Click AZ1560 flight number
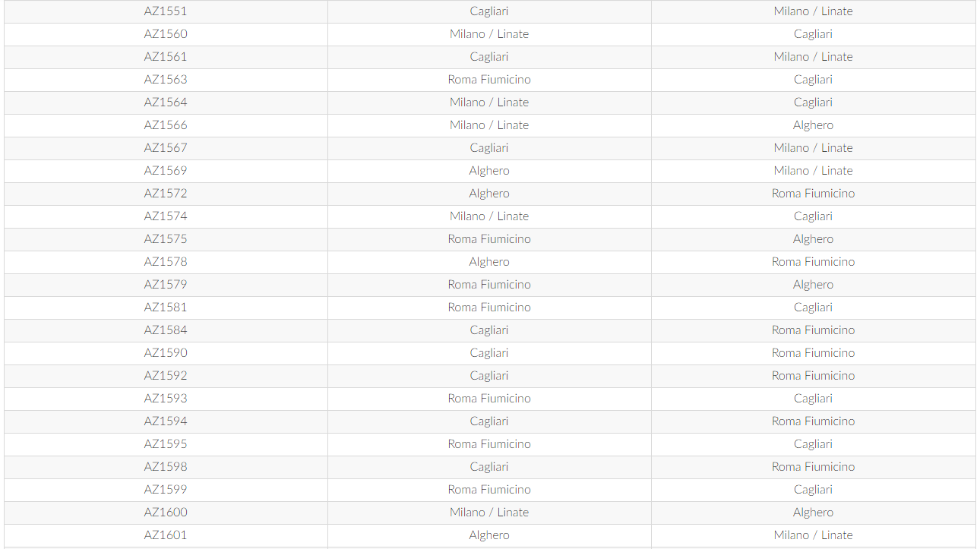 [x=166, y=34]
